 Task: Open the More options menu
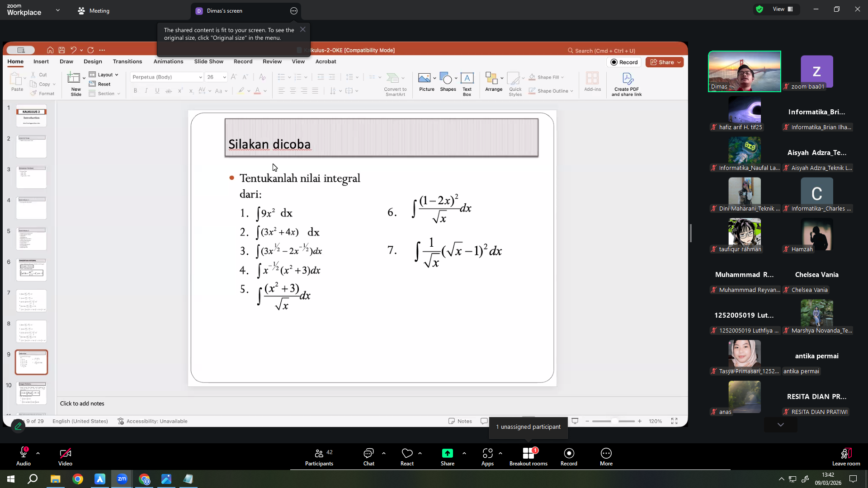[606, 457]
